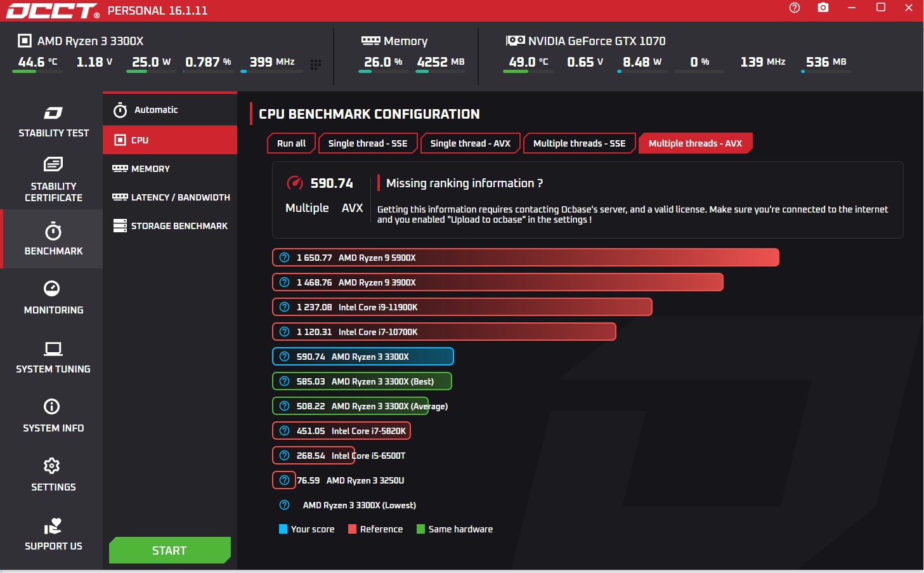
Task: Open the Support Us page
Action: coord(53,534)
